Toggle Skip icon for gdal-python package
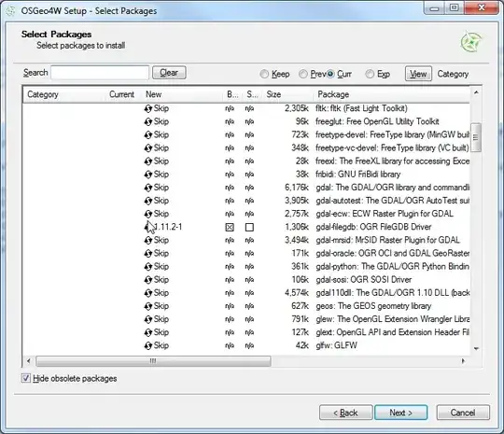504x434 pixels. point(147,267)
